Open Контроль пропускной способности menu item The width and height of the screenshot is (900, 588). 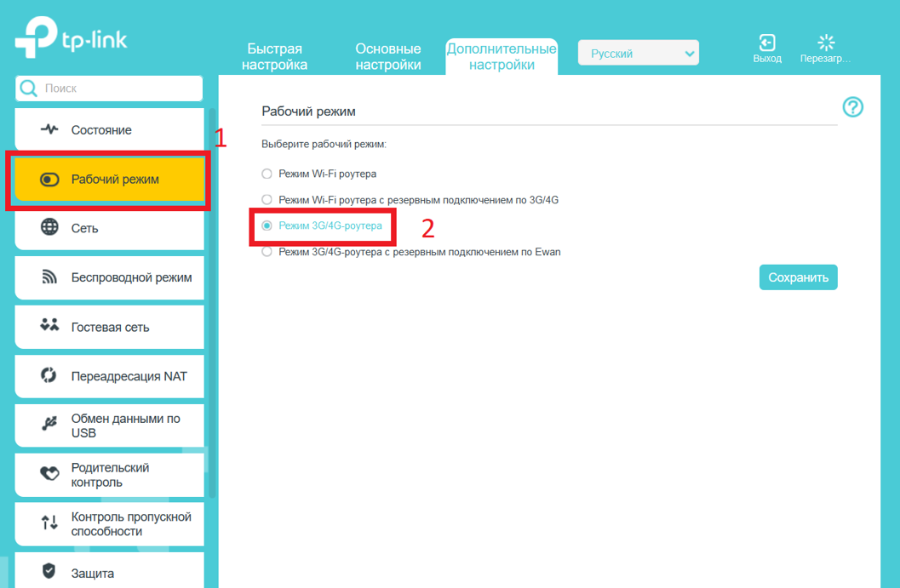click(130, 523)
